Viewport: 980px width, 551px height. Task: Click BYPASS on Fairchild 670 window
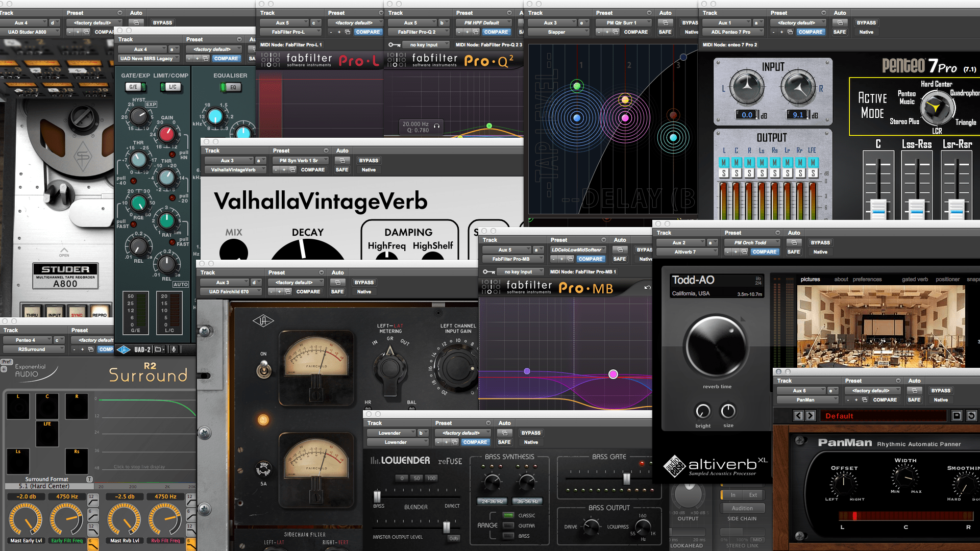tap(364, 283)
